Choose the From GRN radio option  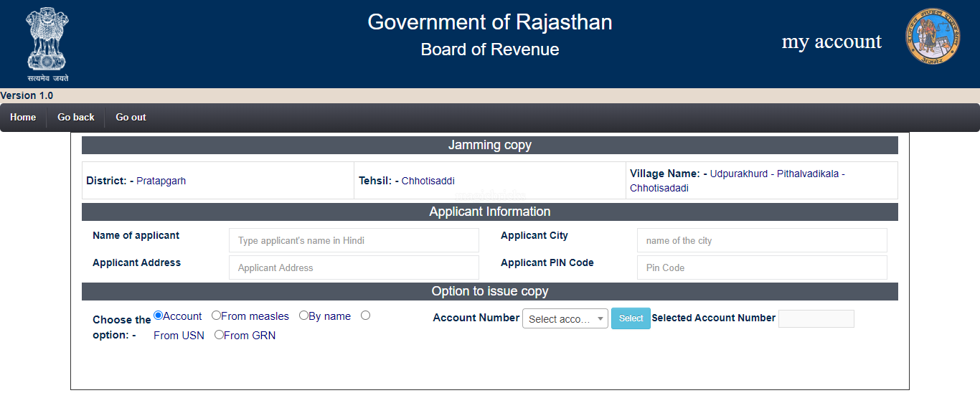coord(219,335)
